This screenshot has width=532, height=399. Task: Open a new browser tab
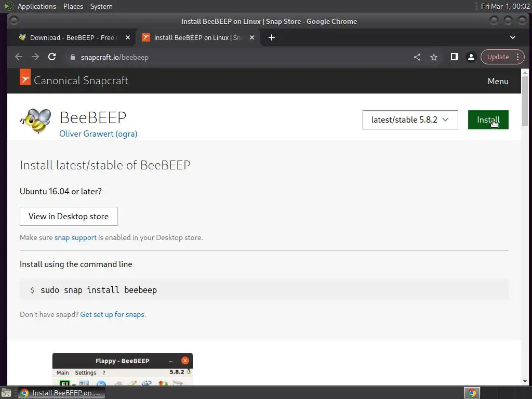pyautogui.click(x=271, y=37)
